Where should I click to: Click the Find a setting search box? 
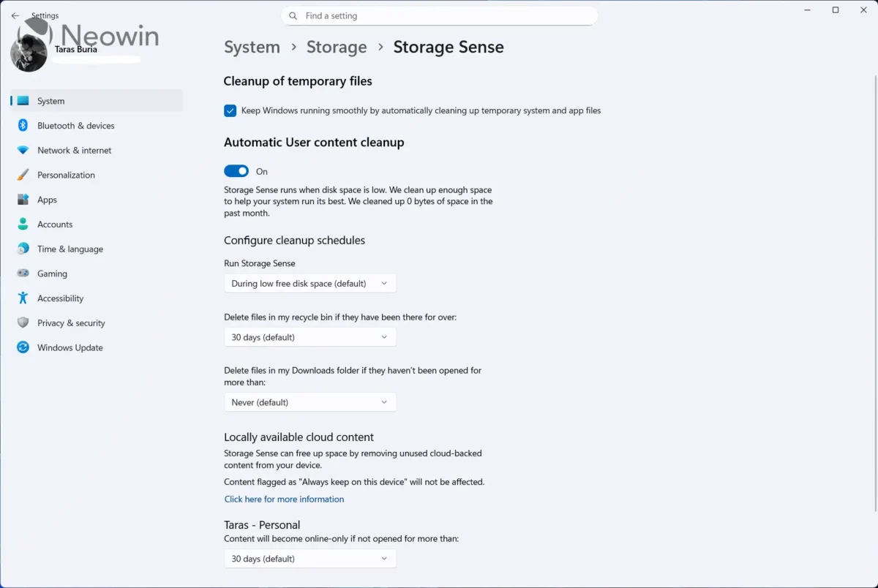coord(439,15)
